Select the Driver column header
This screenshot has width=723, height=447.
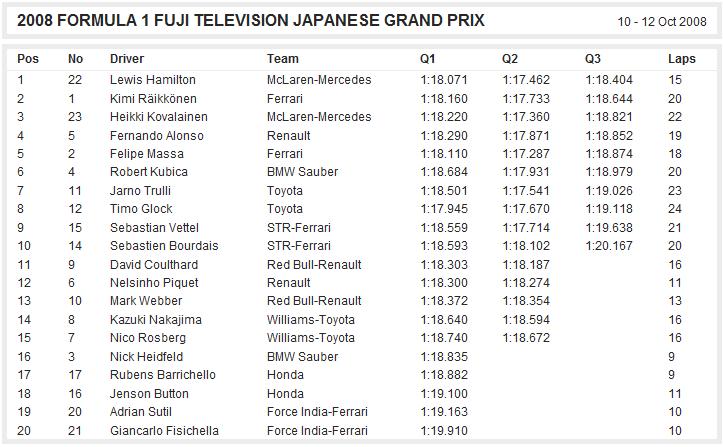click(127, 59)
